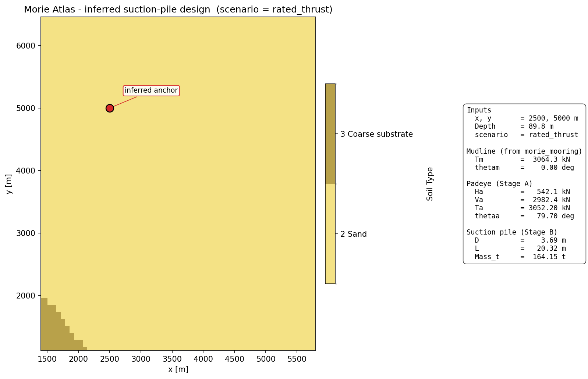Viewport: 588px width, 379px height.
Task: Click the "x, y = 2500, 5000 m" line
Action: [526, 118]
